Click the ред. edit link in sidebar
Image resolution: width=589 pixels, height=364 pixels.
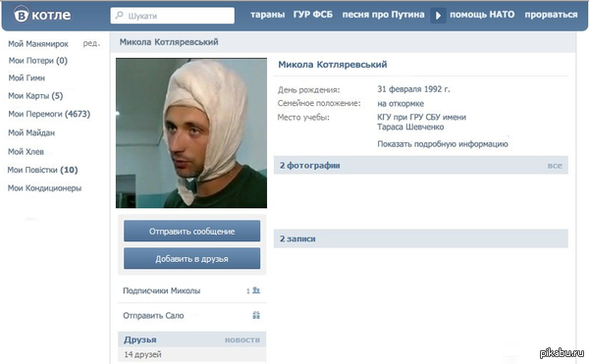[91, 43]
